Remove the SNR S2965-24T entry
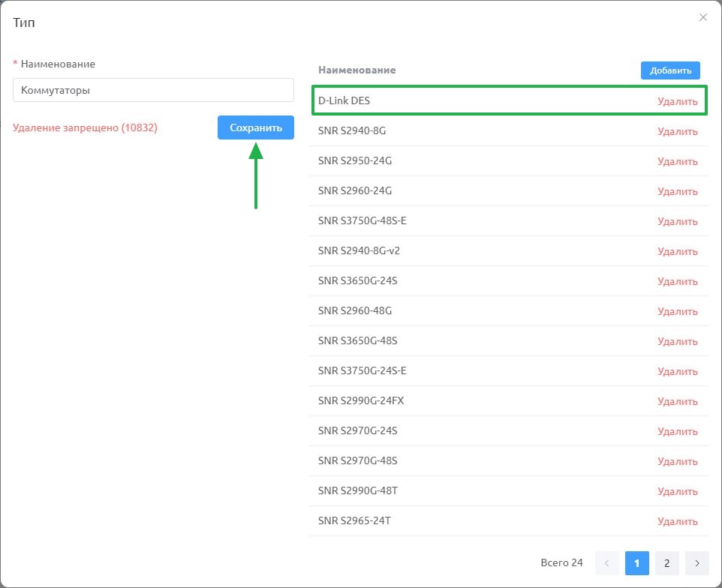Screen dimensions: 722x588 (x=677, y=521)
